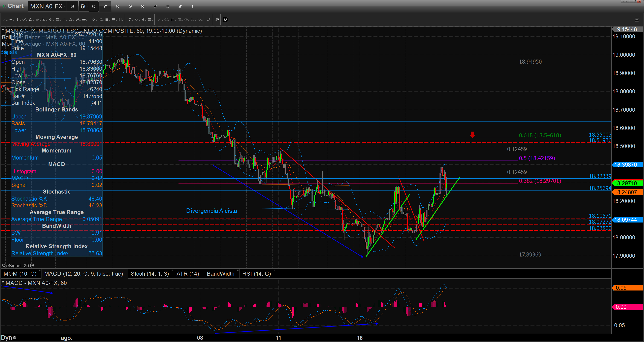
Task: Click the '0.5 (18.42159)' Fibonacci label
Action: coord(537,158)
